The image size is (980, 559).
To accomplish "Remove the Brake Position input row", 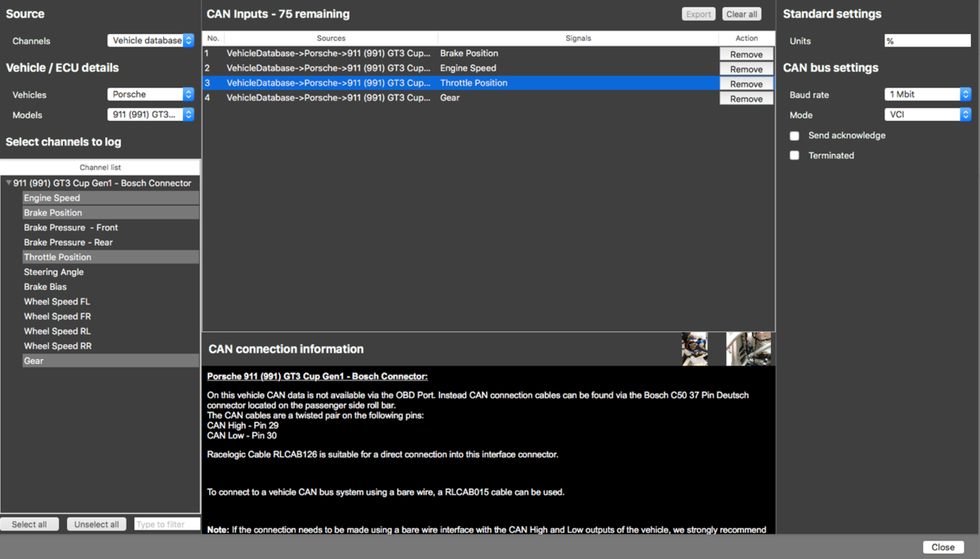I will click(x=746, y=54).
